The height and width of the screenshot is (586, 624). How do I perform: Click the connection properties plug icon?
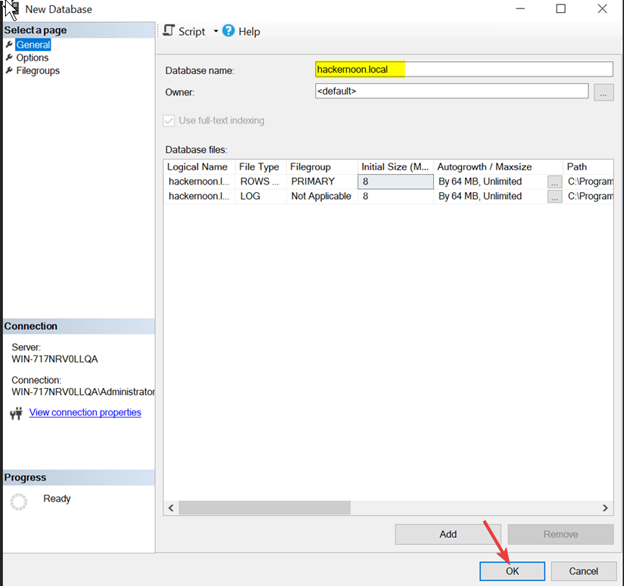(16, 414)
